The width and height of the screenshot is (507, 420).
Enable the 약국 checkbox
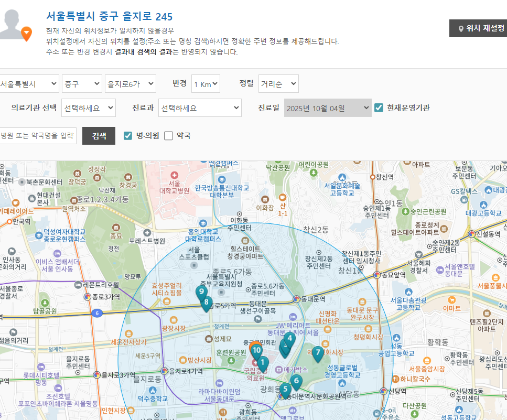[x=168, y=136]
